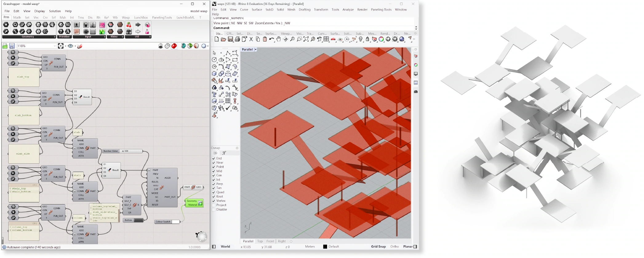
Task: Click the Grasshopper sketch (red pen) tool
Action: click(x=80, y=46)
